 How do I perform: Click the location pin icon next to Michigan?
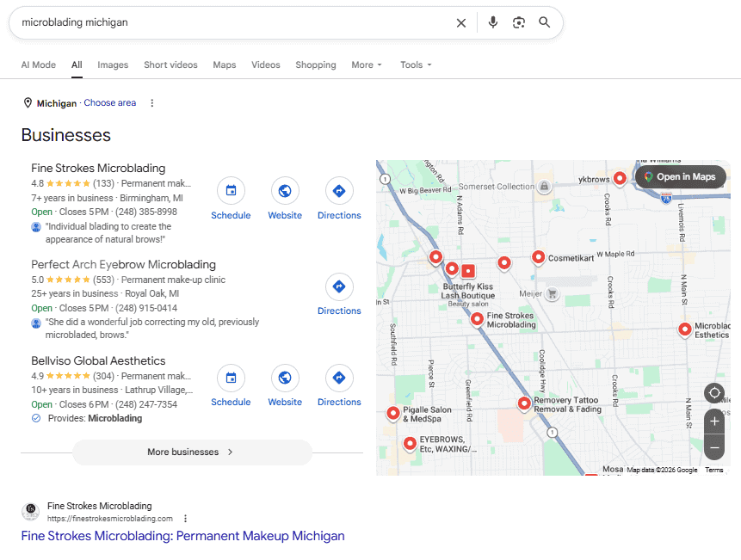click(28, 103)
